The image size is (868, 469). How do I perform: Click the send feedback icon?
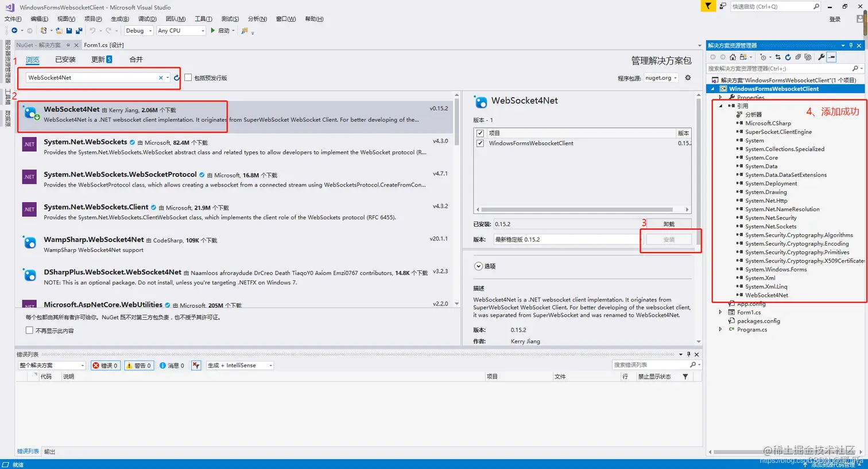tap(722, 6)
